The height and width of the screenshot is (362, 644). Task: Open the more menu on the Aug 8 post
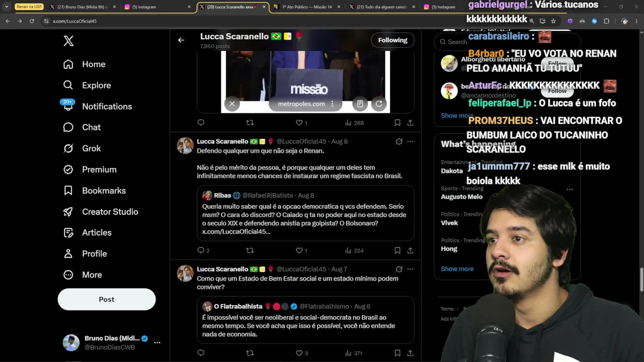[x=411, y=142]
